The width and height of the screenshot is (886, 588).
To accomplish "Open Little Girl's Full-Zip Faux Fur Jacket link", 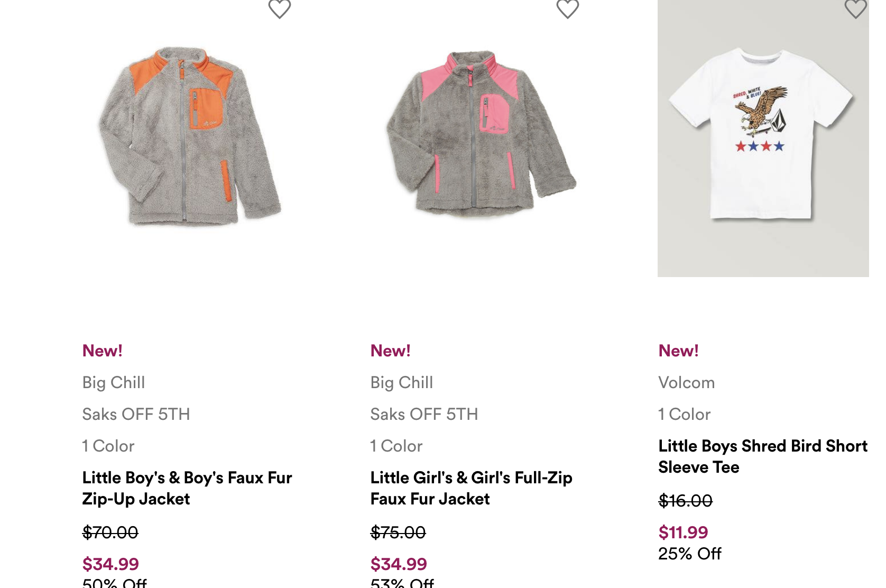I will (x=471, y=488).
